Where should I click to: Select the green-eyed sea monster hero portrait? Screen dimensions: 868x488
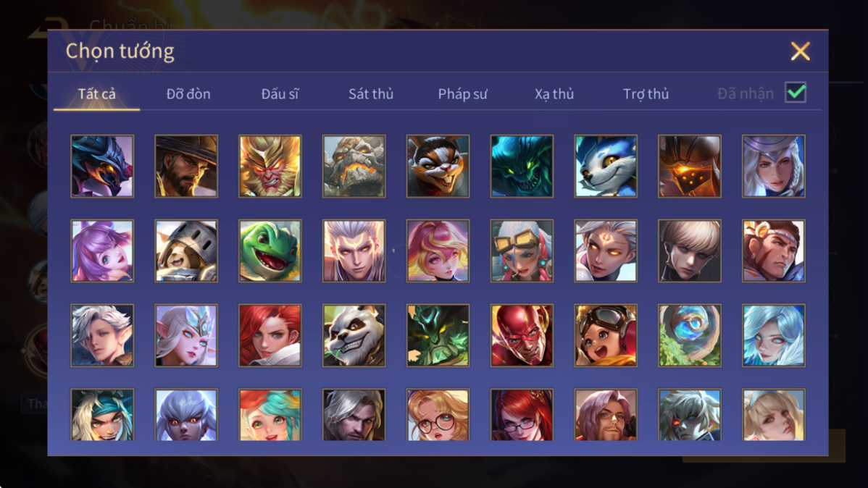point(522,167)
